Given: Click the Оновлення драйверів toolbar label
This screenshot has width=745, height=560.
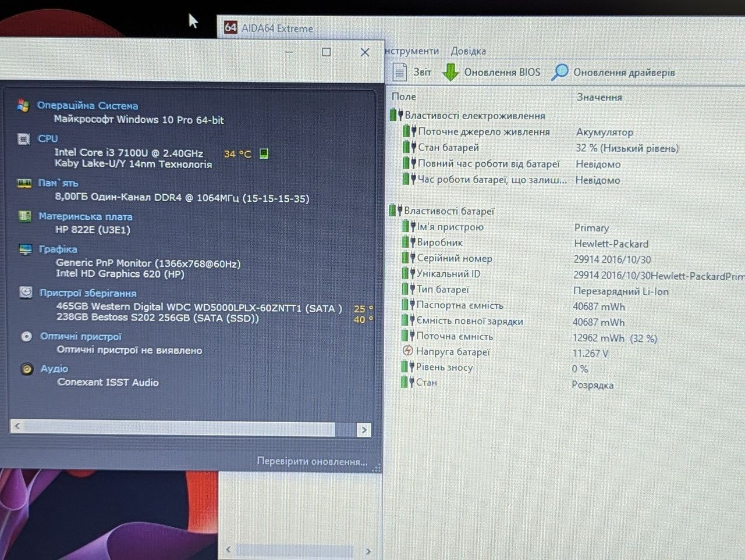Looking at the screenshot, I should 625,73.
